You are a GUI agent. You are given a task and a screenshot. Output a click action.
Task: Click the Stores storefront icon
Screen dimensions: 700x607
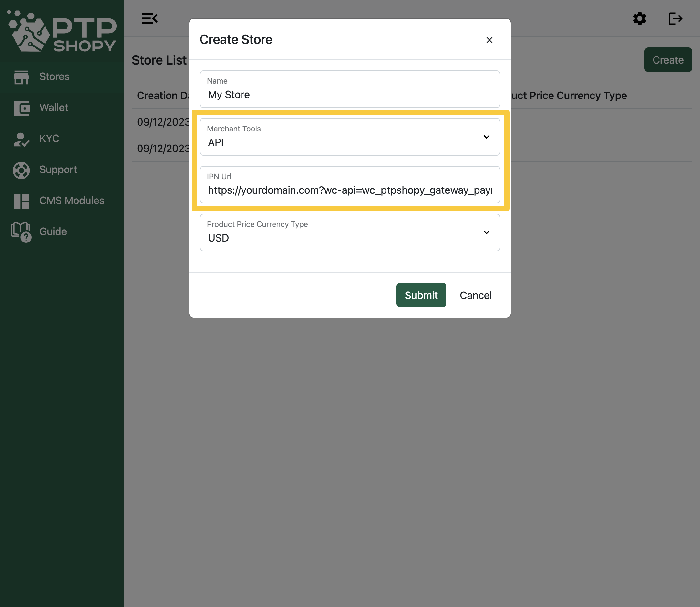click(21, 77)
